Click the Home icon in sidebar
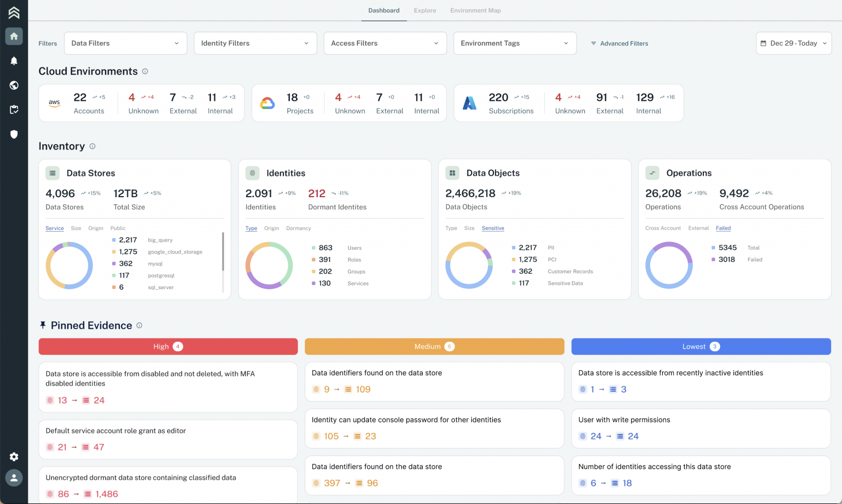The height and width of the screenshot is (504, 842). pos(14,36)
